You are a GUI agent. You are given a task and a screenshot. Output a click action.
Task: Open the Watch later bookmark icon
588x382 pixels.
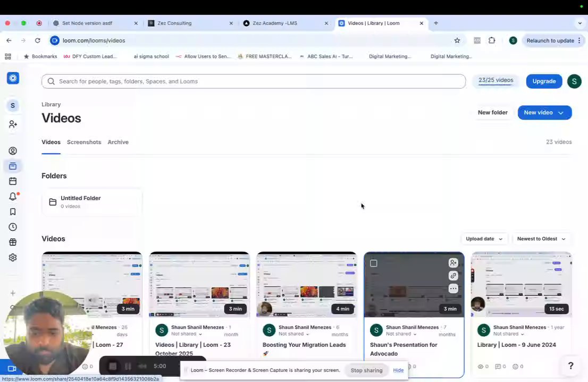coord(13,212)
